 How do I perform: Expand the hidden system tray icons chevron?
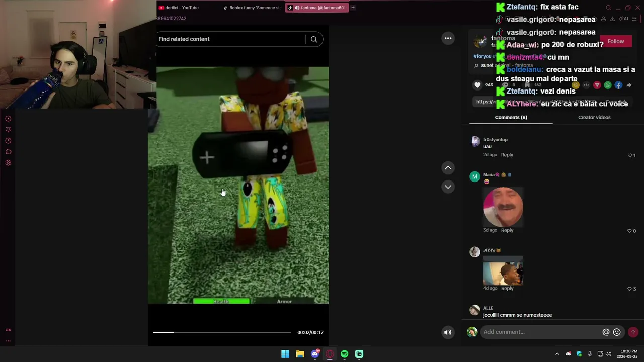click(x=557, y=354)
